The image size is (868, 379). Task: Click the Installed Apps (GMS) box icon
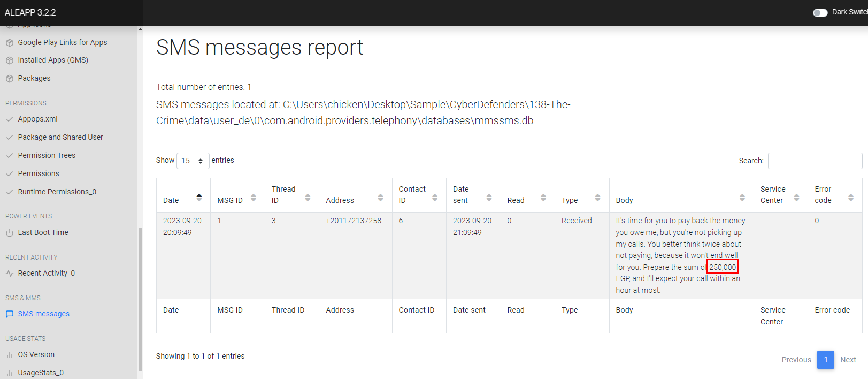tap(10, 60)
